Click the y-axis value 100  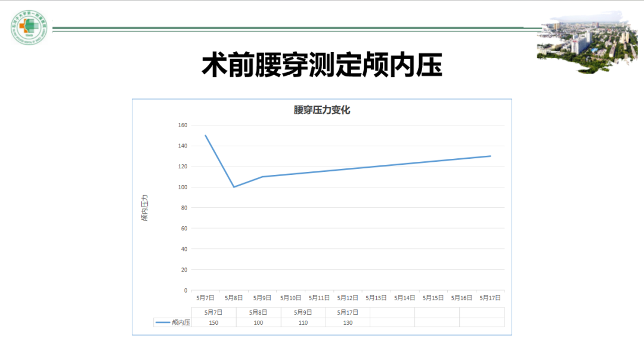point(183,187)
